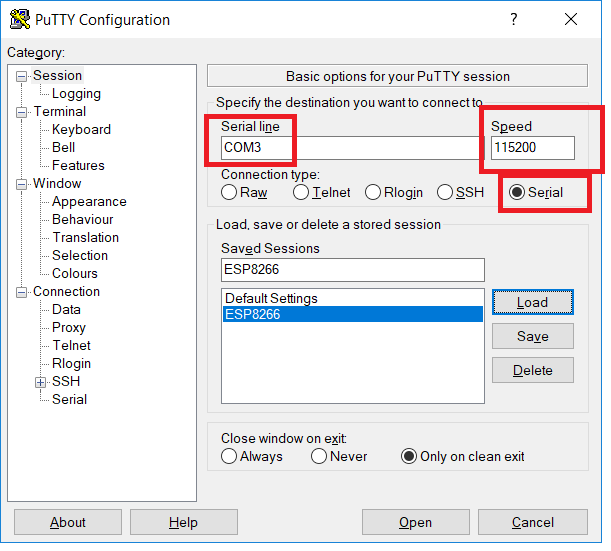Open the Keyboard category
This screenshot has height=551, width=611.
coord(81,130)
